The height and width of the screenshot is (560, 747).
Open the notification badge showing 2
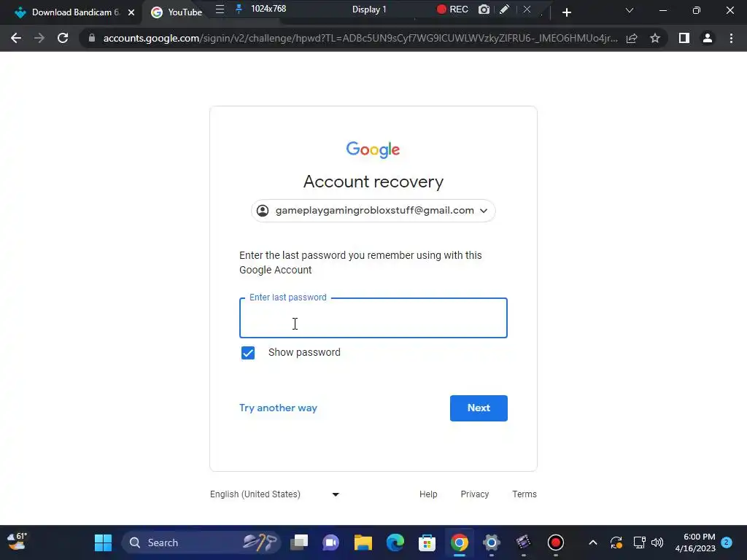(727, 542)
